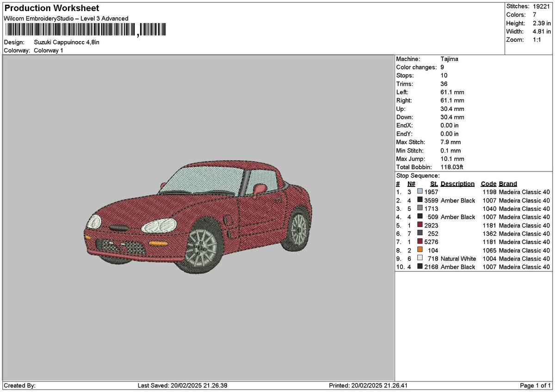Viewport: 555px width, 392px height.
Task: Click the white swatch beside 718 Natural White
Action: 420,258
